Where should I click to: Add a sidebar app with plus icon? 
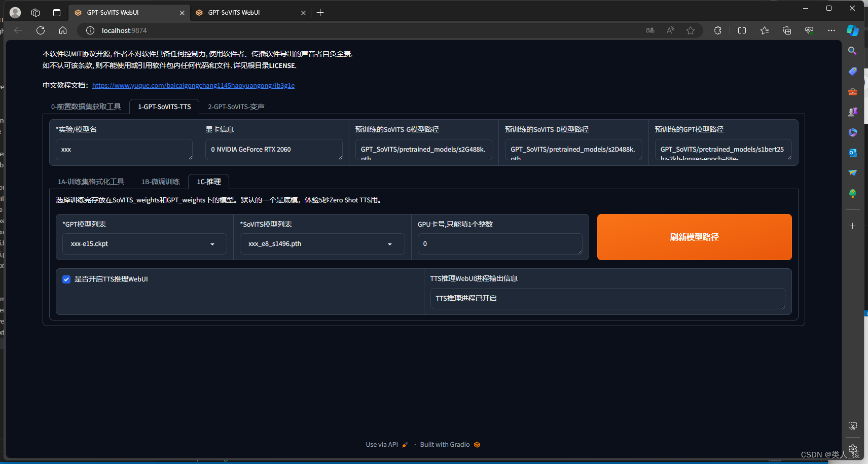click(x=853, y=226)
